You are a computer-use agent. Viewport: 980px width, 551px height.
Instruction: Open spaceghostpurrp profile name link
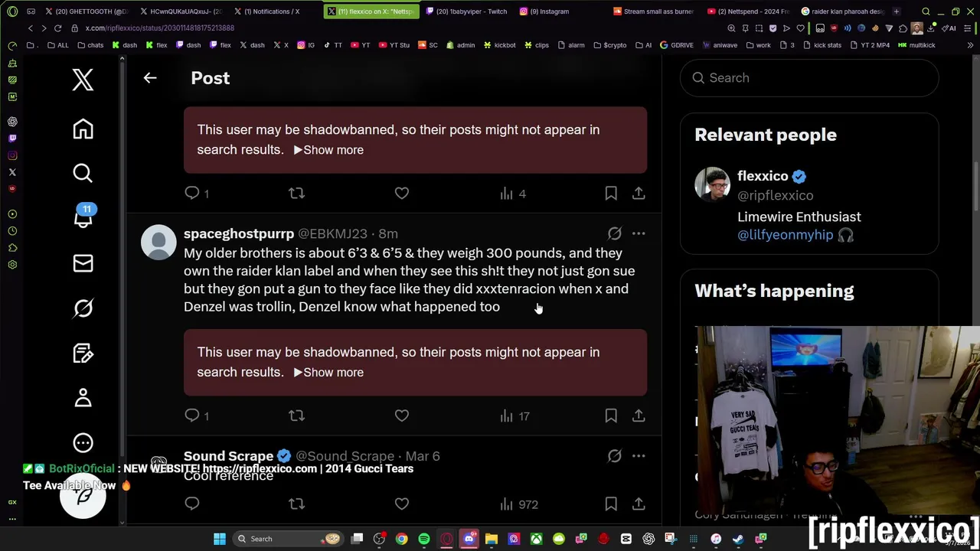tap(239, 233)
